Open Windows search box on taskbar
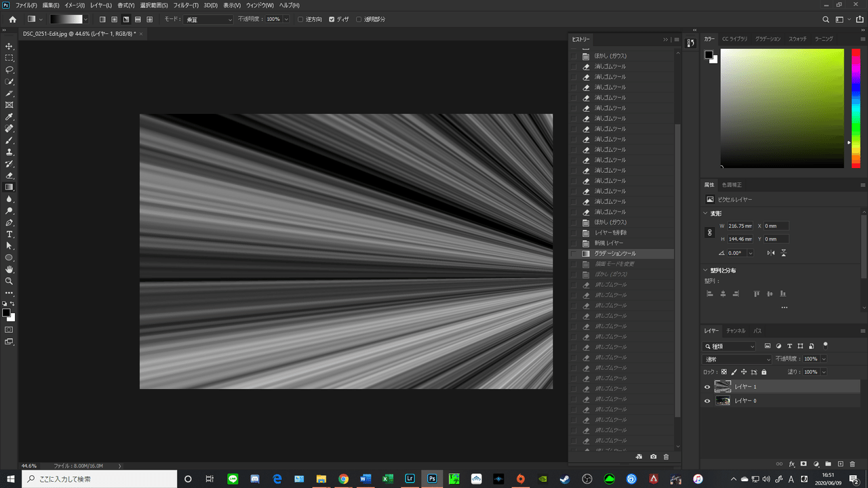 pyautogui.click(x=99, y=479)
